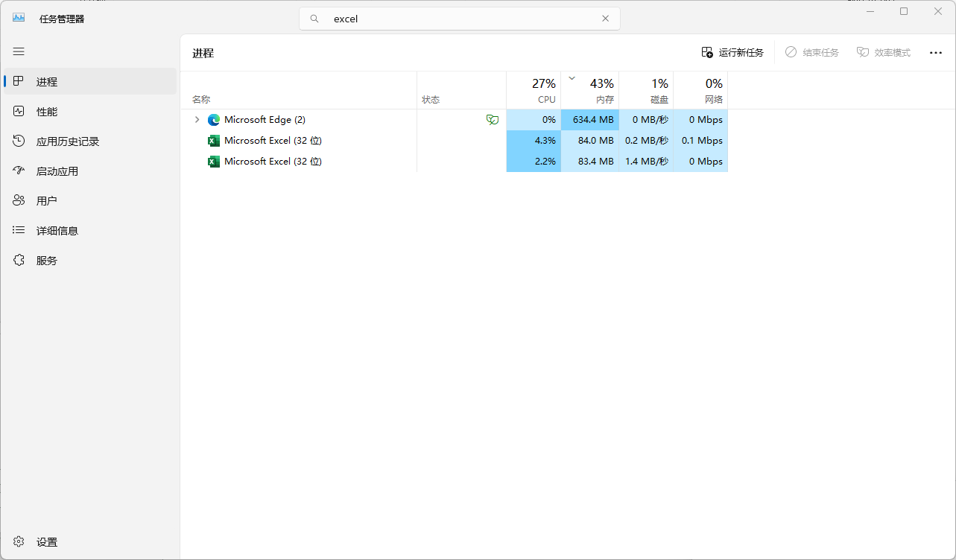This screenshot has width=956, height=560.
Task: Sort by 内存 43% column header
Action: (x=589, y=90)
